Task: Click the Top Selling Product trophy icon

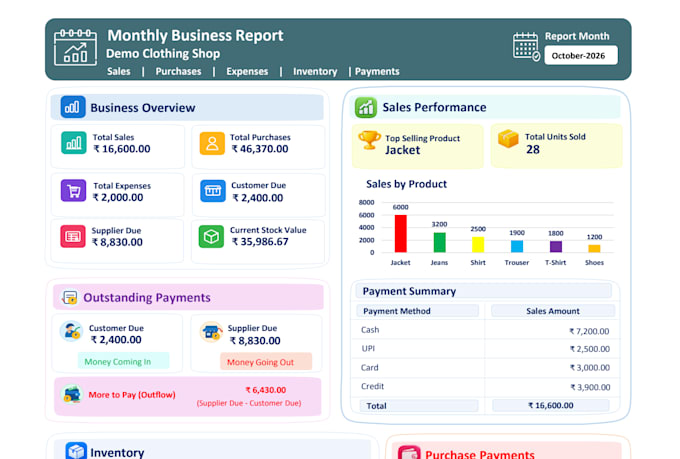Action: tap(369, 140)
